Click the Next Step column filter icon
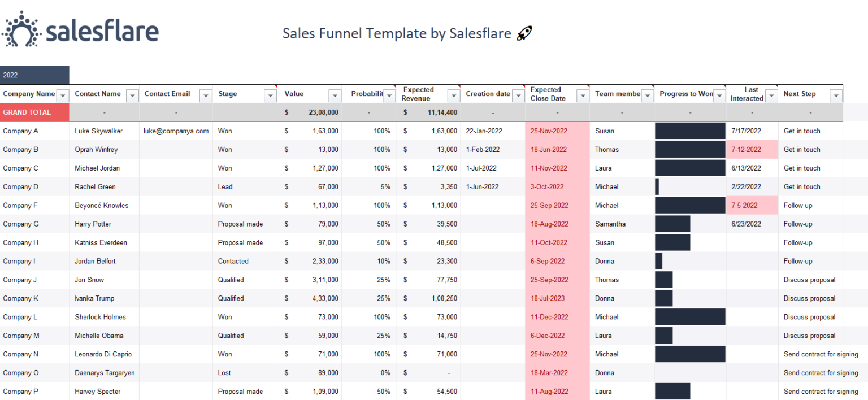 [836, 95]
